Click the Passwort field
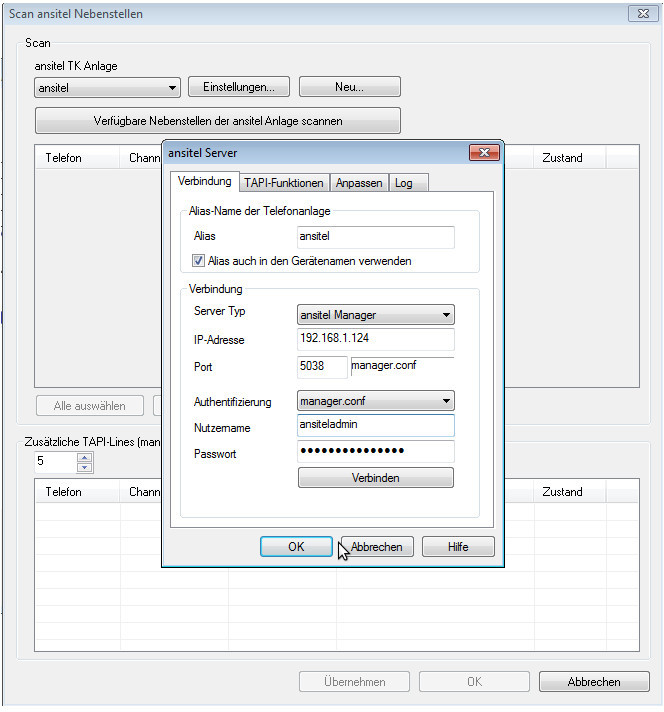Screen dimensions: 664x712 point(376,452)
